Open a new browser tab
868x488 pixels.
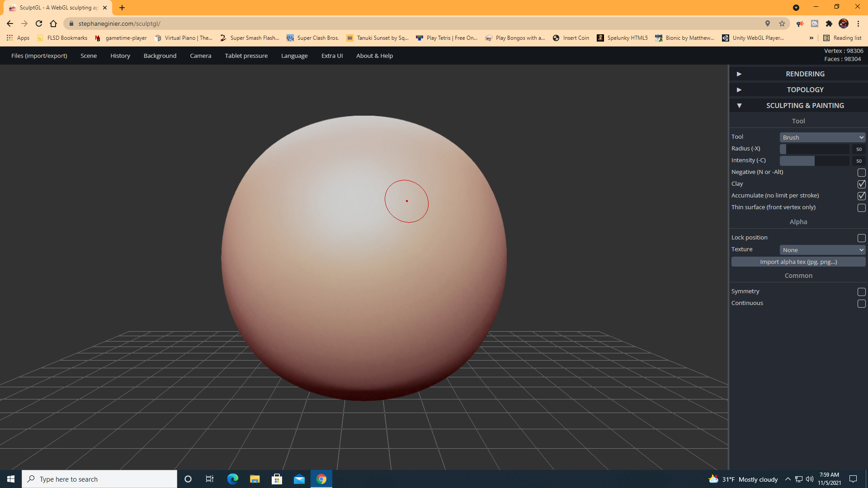[x=122, y=8]
